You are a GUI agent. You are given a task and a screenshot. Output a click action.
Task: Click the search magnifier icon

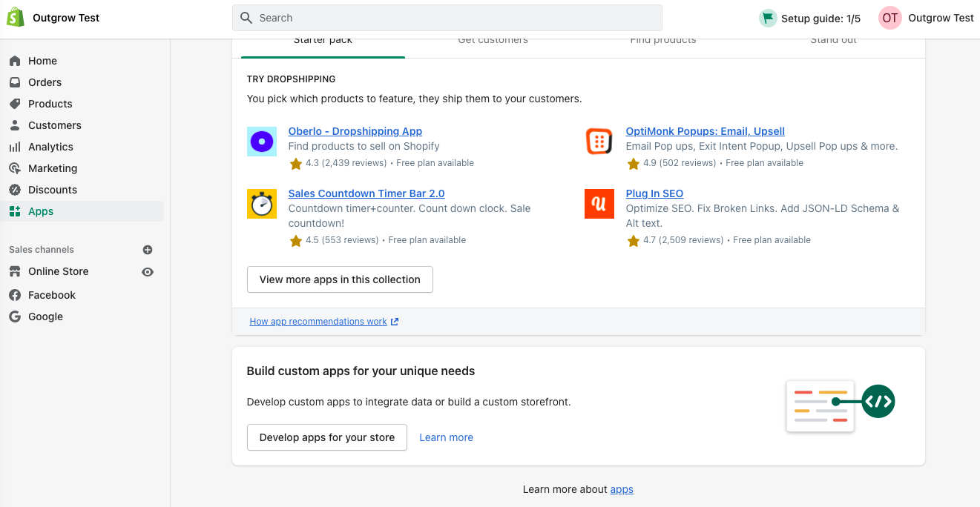247,18
